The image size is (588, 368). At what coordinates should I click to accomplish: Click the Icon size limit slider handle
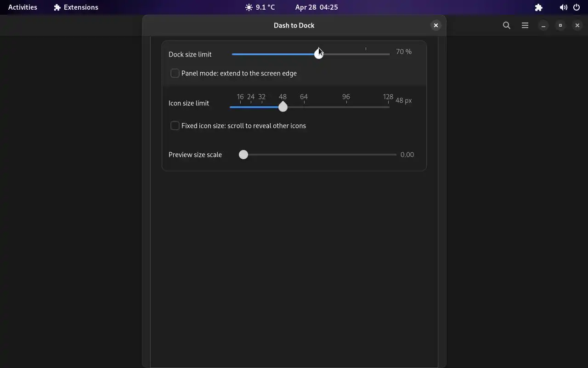(283, 107)
